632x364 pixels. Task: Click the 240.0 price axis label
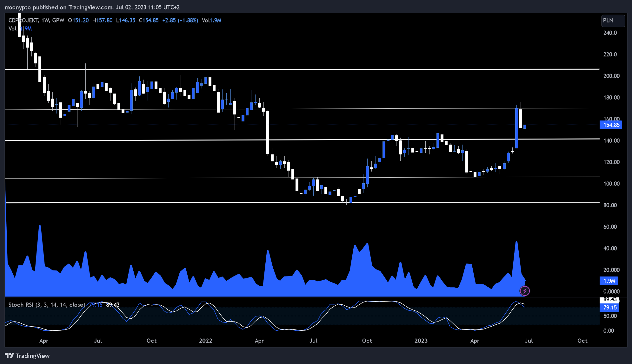click(x=610, y=33)
